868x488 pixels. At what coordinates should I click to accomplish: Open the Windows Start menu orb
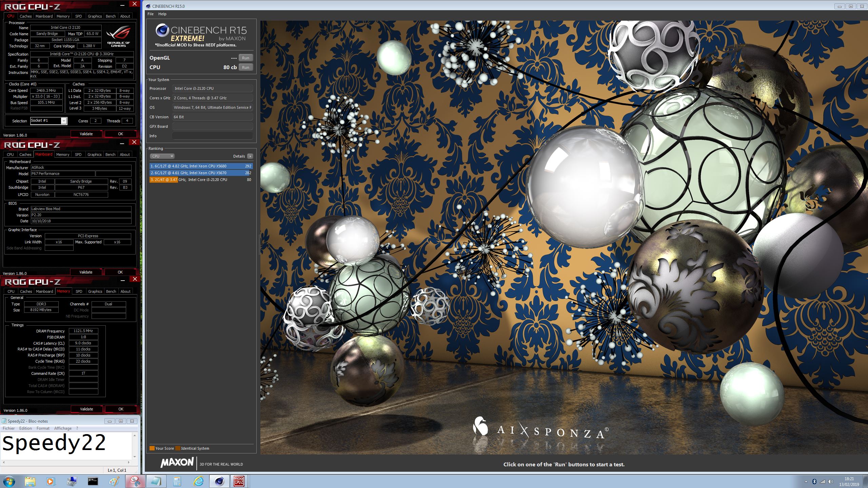(9, 481)
